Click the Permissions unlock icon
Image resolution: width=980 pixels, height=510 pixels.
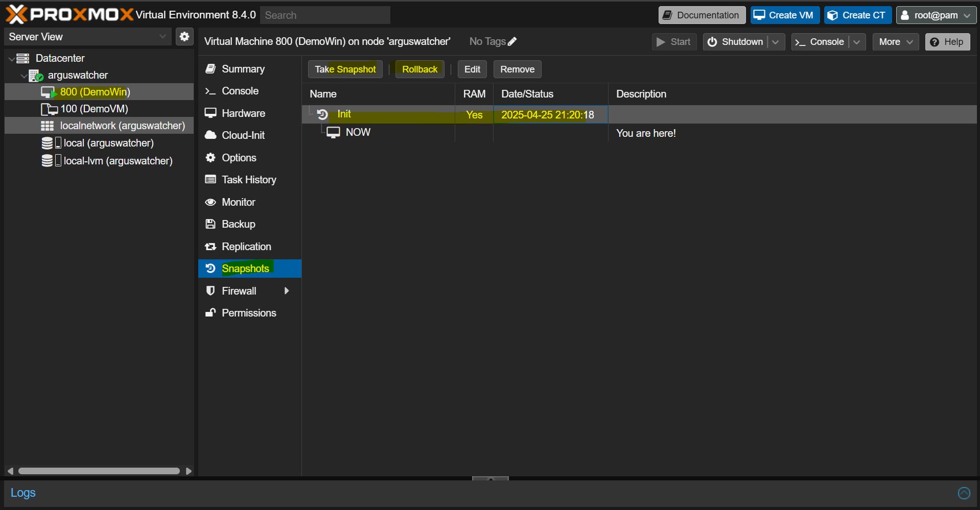211,313
